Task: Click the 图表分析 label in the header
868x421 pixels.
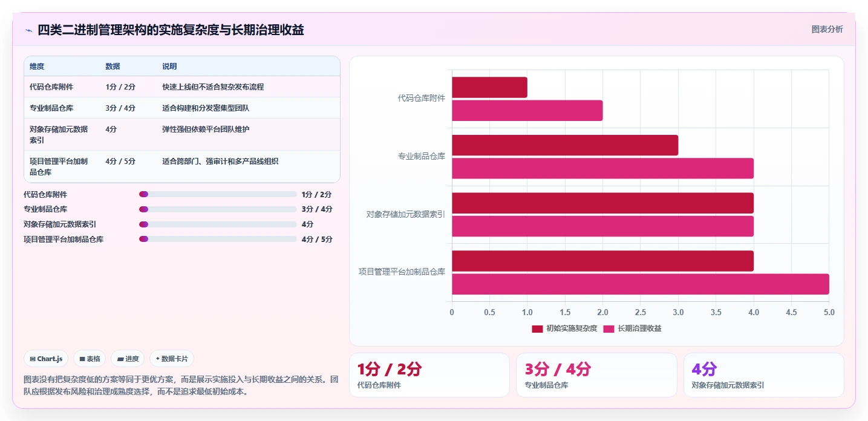Action: pyautogui.click(x=827, y=29)
